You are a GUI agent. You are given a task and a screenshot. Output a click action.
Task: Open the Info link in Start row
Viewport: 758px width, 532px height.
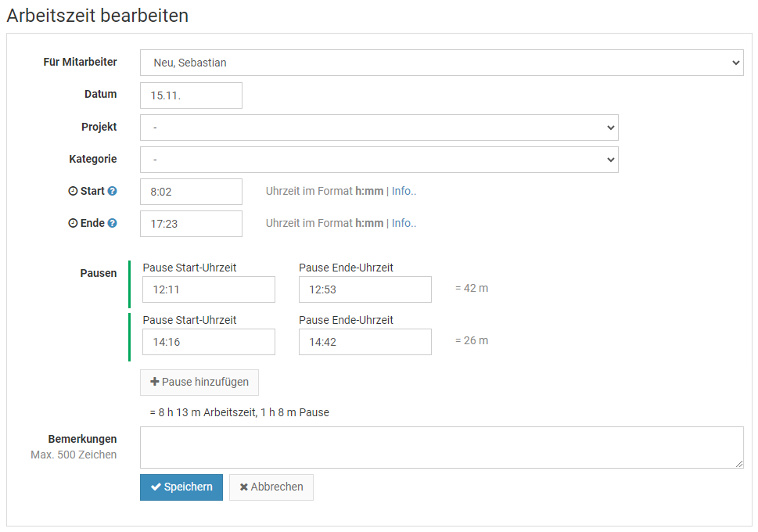click(404, 191)
